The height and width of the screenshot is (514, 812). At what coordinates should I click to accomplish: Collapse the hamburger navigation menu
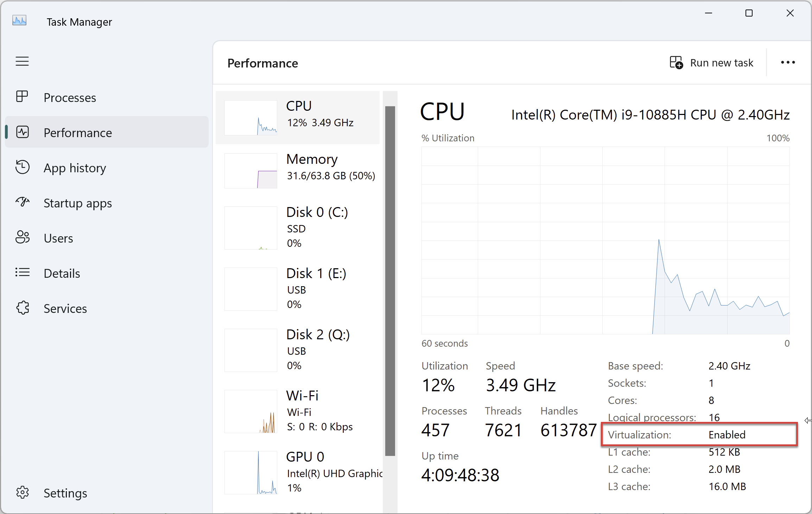pos(22,62)
